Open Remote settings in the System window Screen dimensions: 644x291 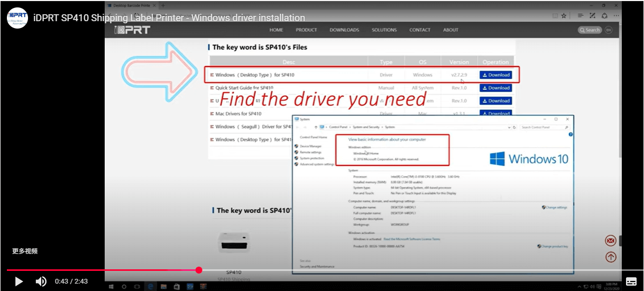(310, 152)
